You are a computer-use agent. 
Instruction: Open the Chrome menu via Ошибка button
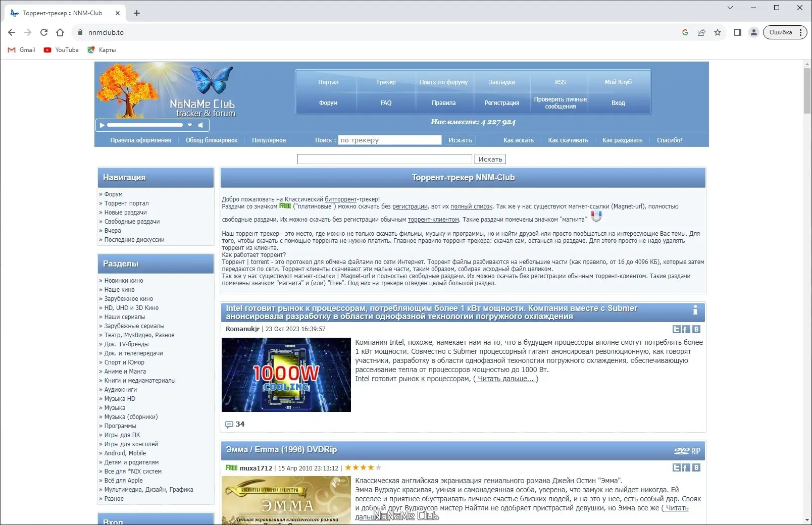pyautogui.click(x=785, y=32)
